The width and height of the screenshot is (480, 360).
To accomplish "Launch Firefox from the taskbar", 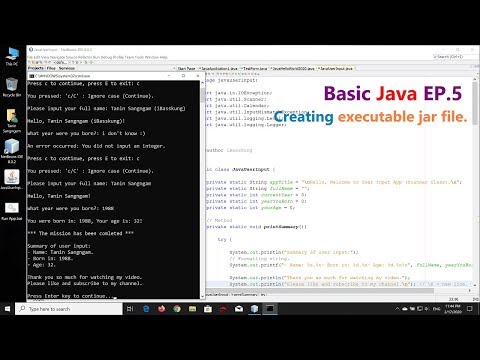I will pyautogui.click(x=161, y=309).
